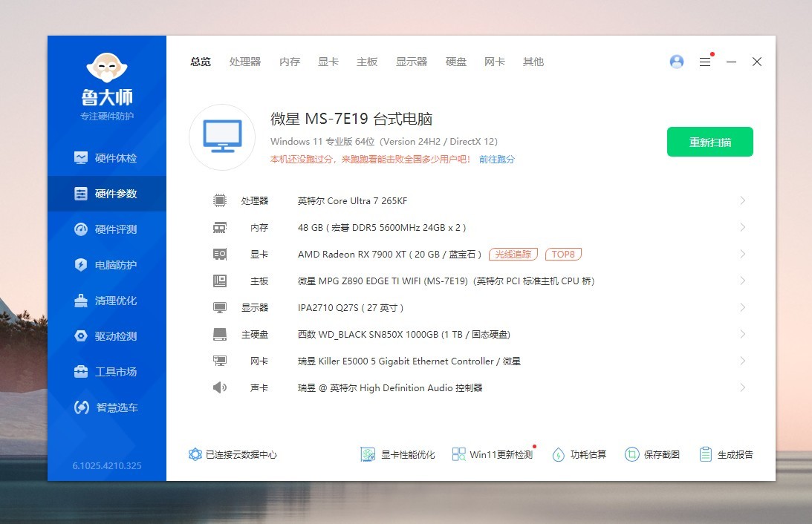Click 生成报告 to generate report
The image size is (812, 524).
pos(726,455)
